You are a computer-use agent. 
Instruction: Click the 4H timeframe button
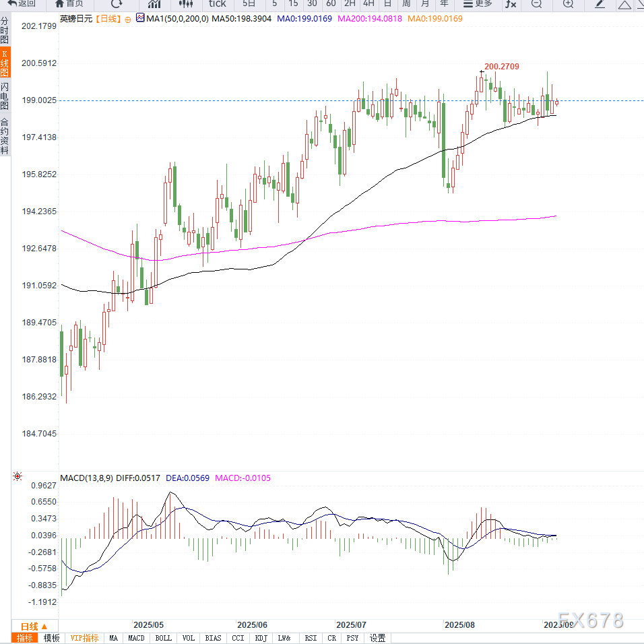pos(368,4)
